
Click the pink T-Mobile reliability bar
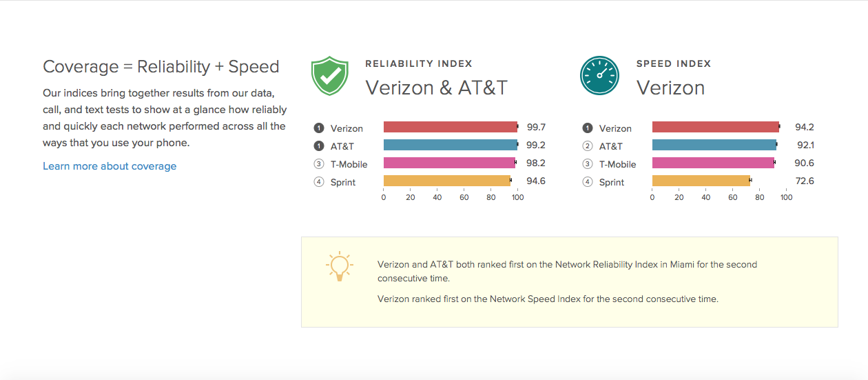click(449, 163)
